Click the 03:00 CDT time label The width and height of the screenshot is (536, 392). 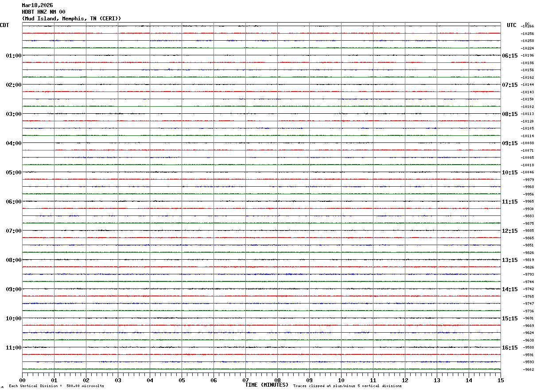[14, 114]
